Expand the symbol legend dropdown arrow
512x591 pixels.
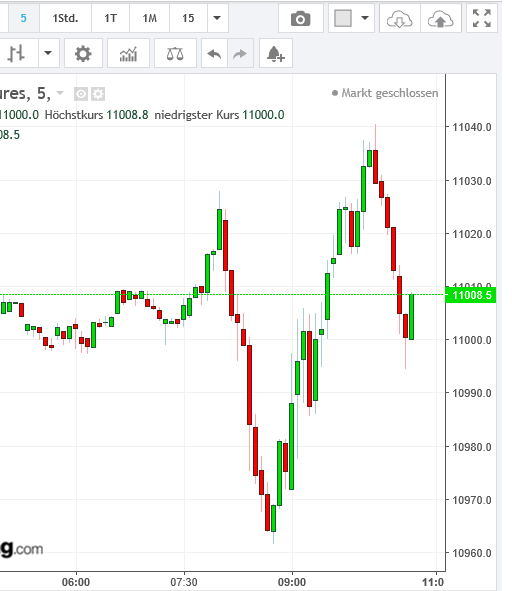click(60, 92)
